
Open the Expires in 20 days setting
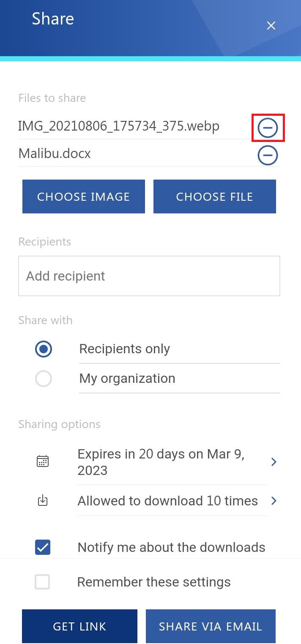(x=161, y=462)
